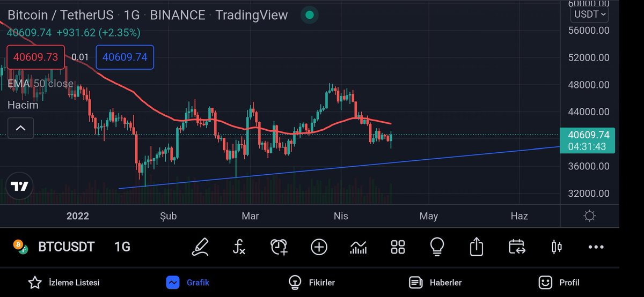
Task: Open the indicators and strategies chart icon
Action: [x=358, y=247]
